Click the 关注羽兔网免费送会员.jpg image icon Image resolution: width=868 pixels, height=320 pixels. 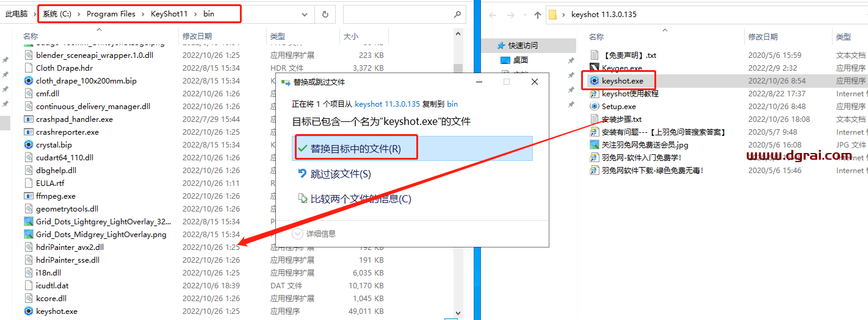595,144
